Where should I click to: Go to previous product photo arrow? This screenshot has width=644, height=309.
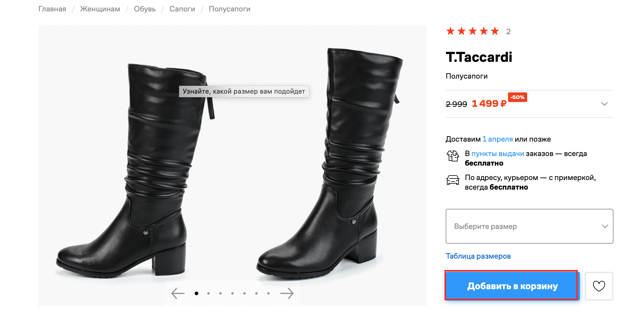[178, 293]
